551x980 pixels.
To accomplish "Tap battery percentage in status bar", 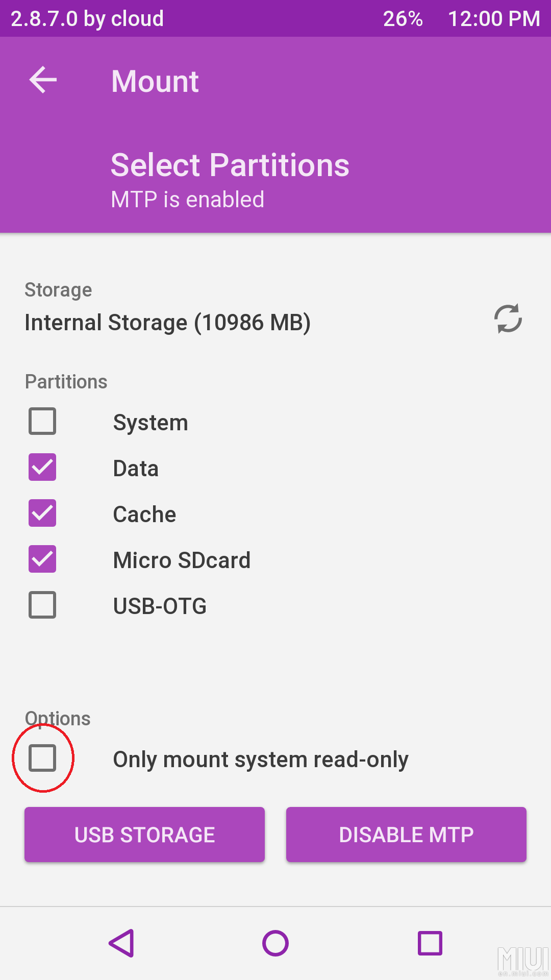I will [403, 19].
